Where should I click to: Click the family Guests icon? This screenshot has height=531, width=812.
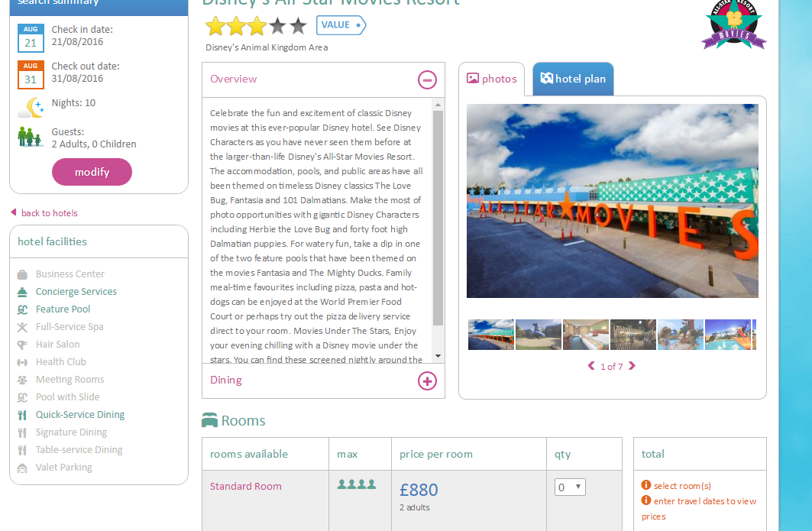point(30,138)
